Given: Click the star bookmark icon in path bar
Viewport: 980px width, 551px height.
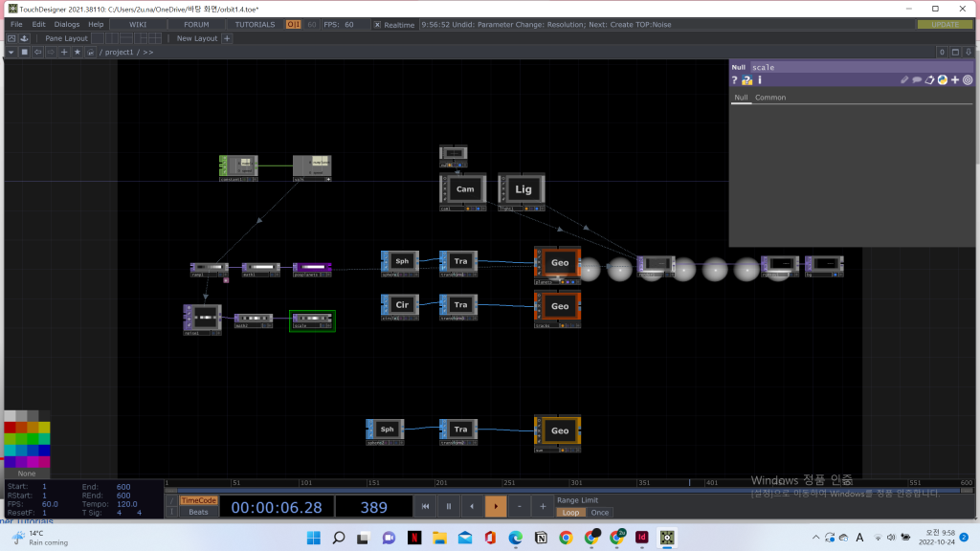Looking at the screenshot, I should (78, 52).
